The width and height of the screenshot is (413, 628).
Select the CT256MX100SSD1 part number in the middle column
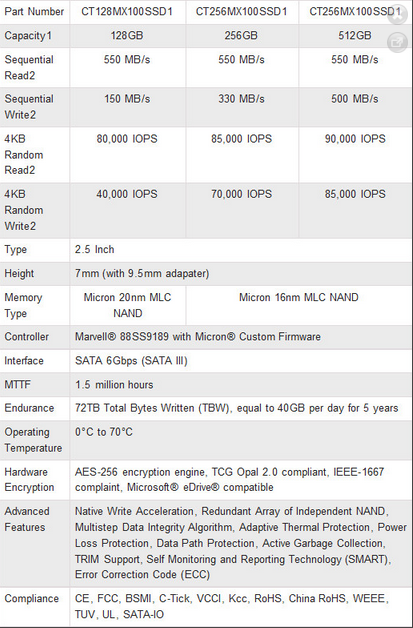tap(241, 12)
